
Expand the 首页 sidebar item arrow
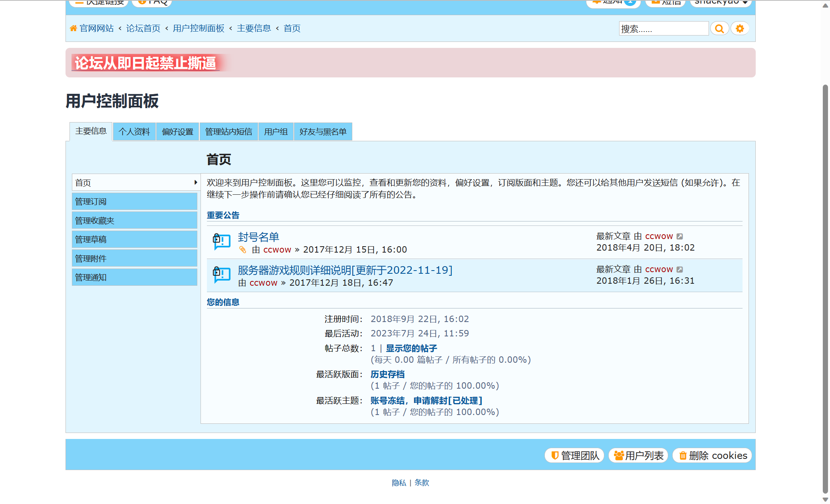(195, 182)
